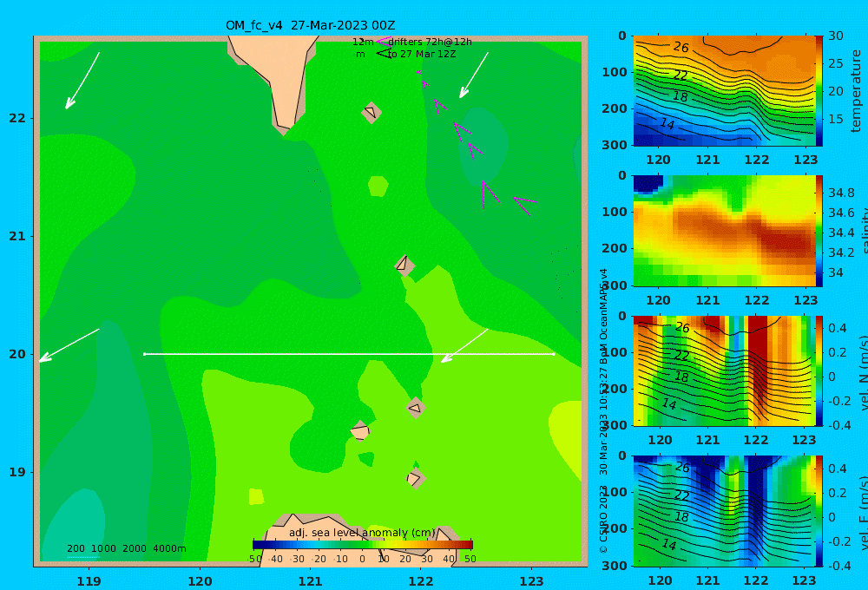The image size is (868, 590).
Task: Click the 'to 27 Mar 12Z' legend text
Action: pos(422,55)
